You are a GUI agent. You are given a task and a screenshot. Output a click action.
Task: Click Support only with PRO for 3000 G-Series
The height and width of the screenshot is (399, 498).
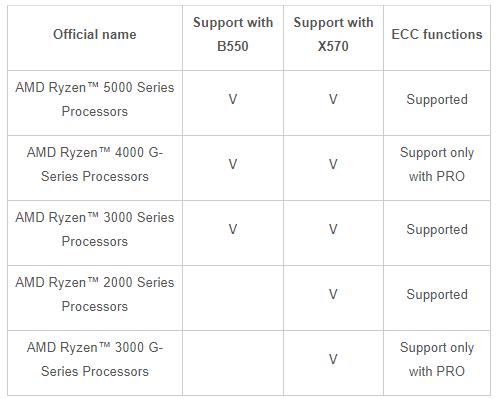(x=437, y=359)
